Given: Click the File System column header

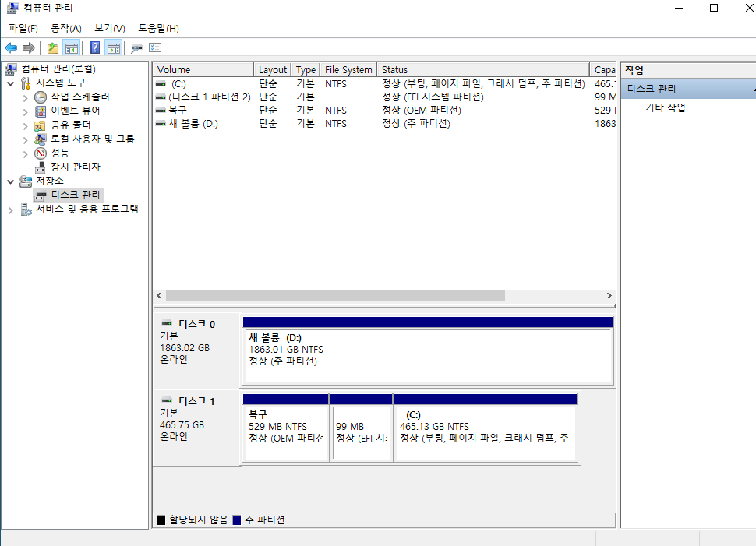Looking at the screenshot, I should (348, 69).
